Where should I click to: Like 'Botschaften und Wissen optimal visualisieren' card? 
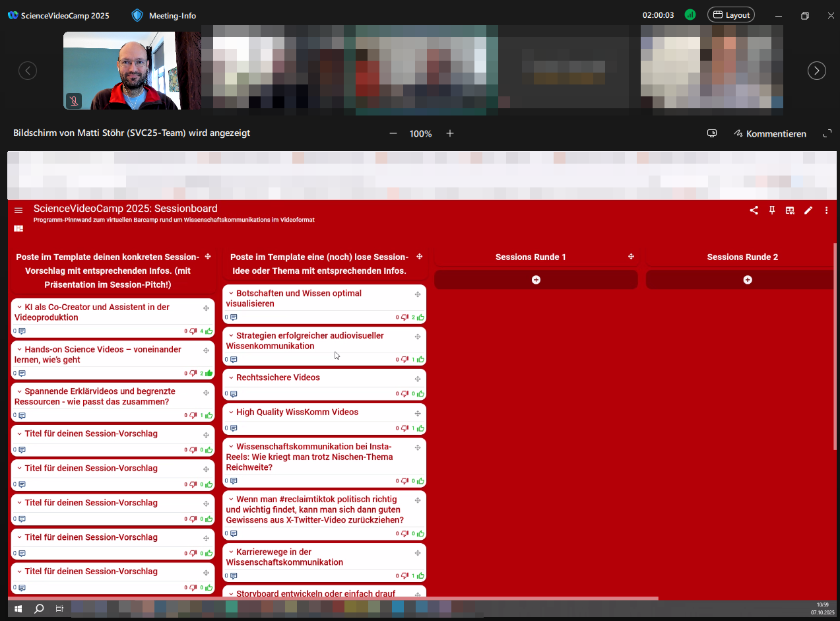click(421, 317)
